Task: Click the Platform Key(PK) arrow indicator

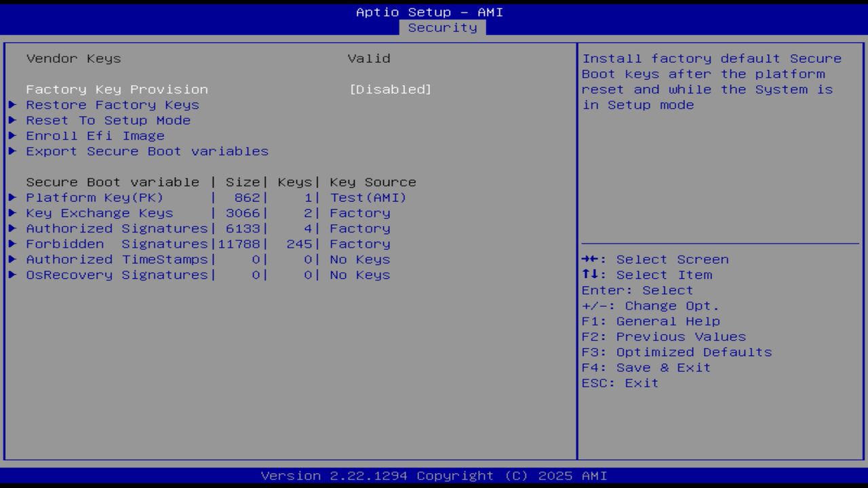Action: click(x=12, y=197)
